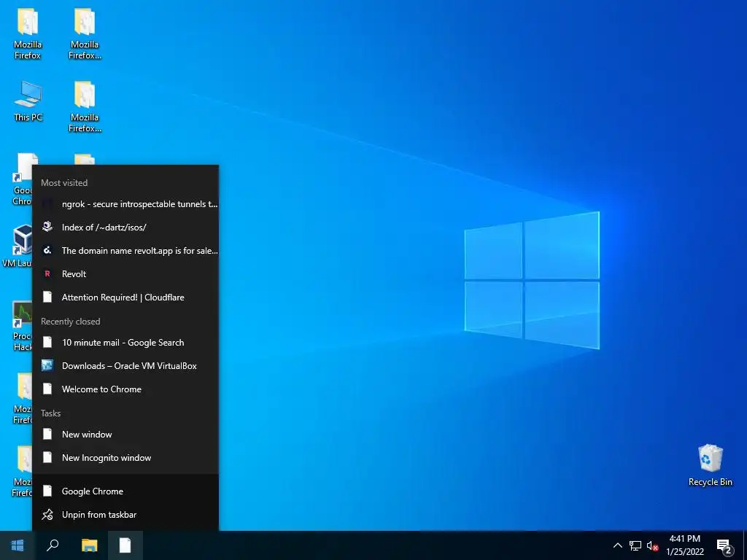Click Show desktop sliver at taskbar edge
Screen dimensions: 747x560
(x=745, y=545)
